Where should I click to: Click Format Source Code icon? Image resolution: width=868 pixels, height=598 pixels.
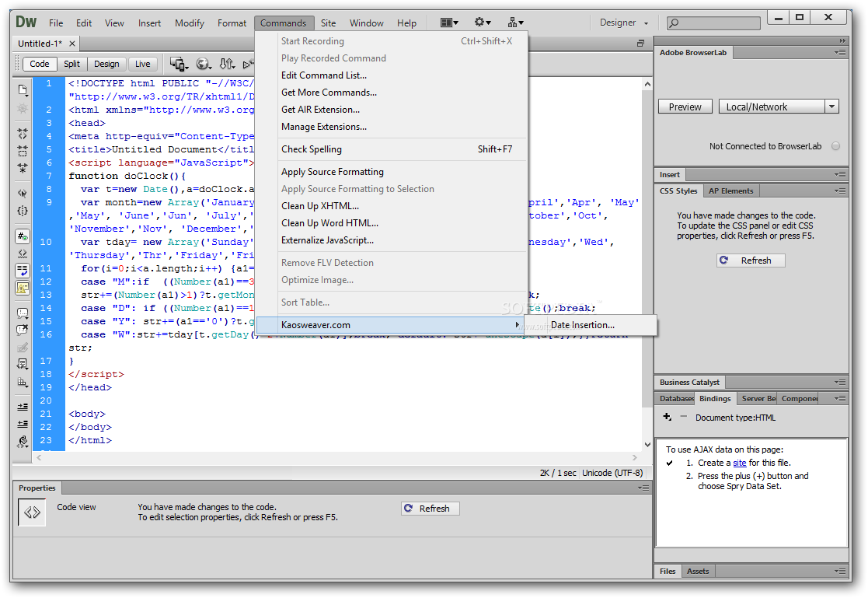click(23, 442)
